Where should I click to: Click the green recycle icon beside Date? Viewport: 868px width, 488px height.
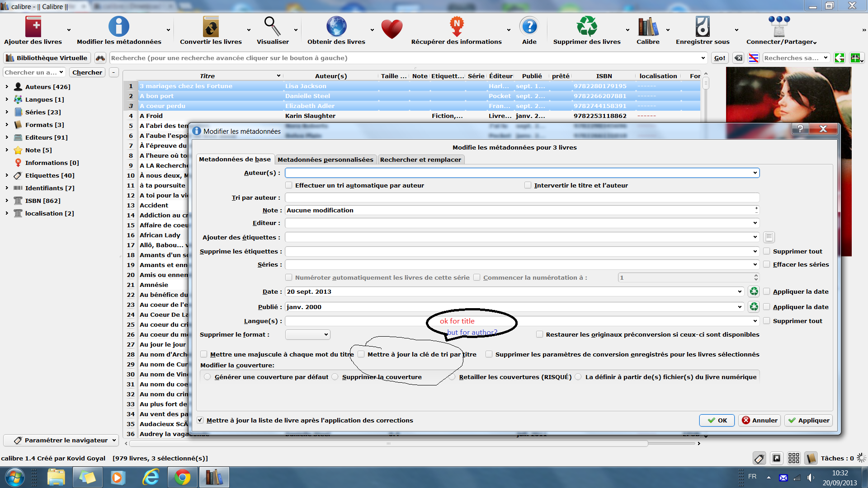[754, 291]
